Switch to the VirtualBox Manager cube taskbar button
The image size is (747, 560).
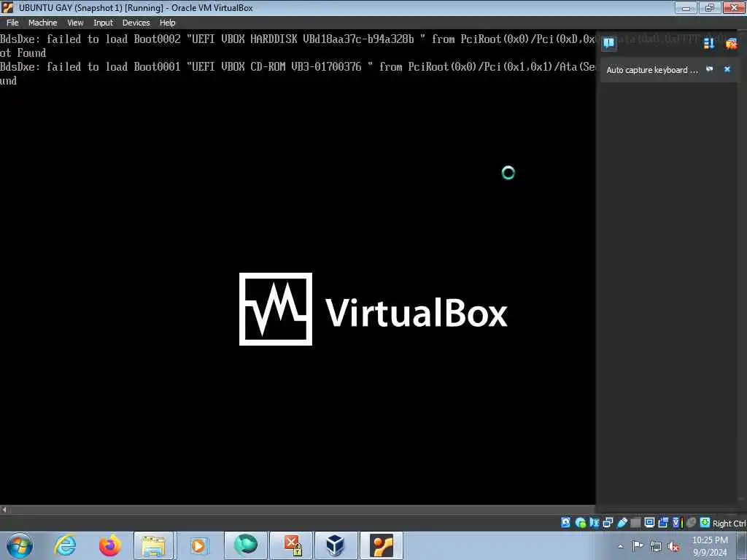(336, 545)
